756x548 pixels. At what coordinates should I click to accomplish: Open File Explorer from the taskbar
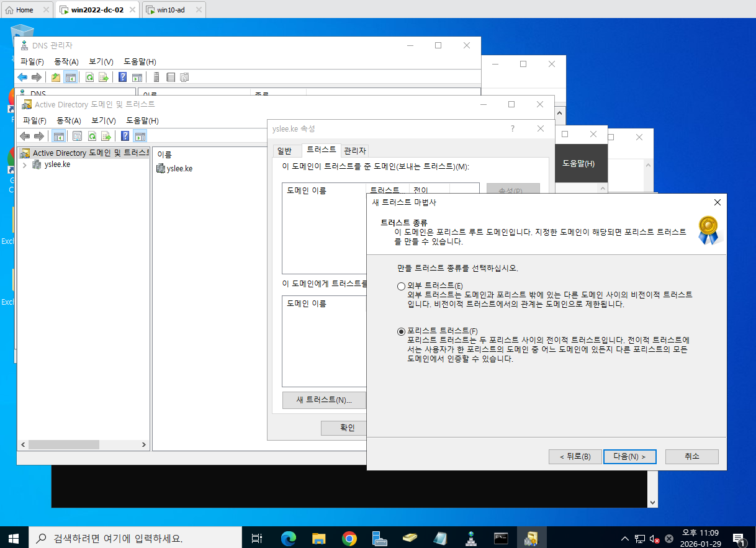[x=318, y=538]
